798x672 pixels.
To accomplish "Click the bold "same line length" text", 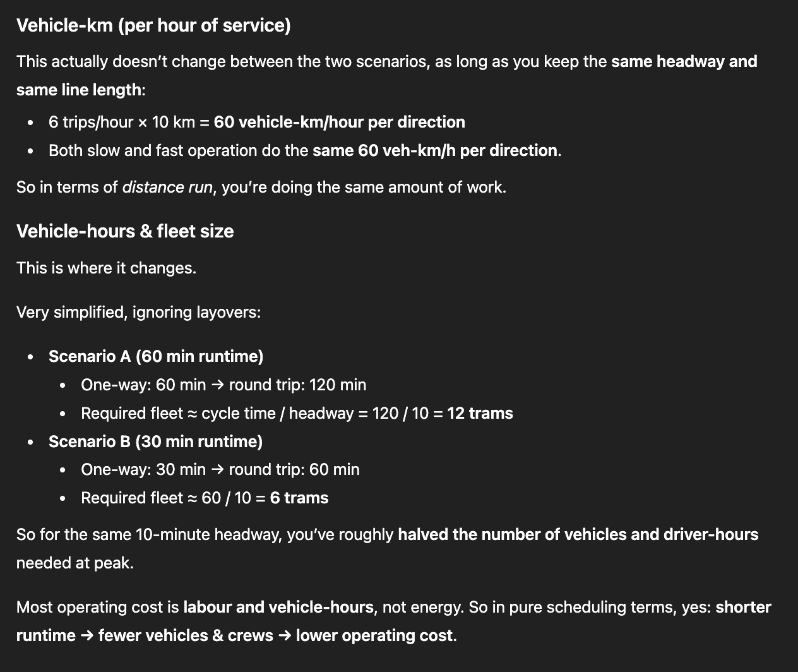I will click(x=79, y=90).
